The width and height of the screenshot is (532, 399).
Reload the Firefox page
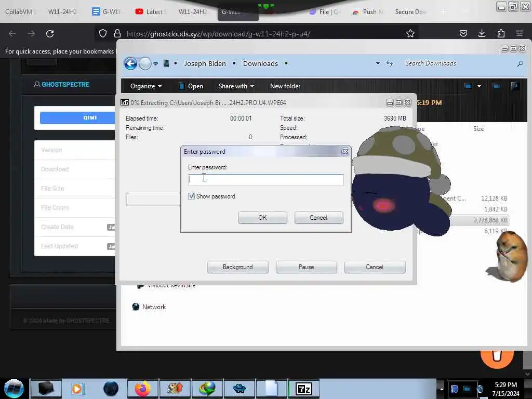tap(50, 34)
